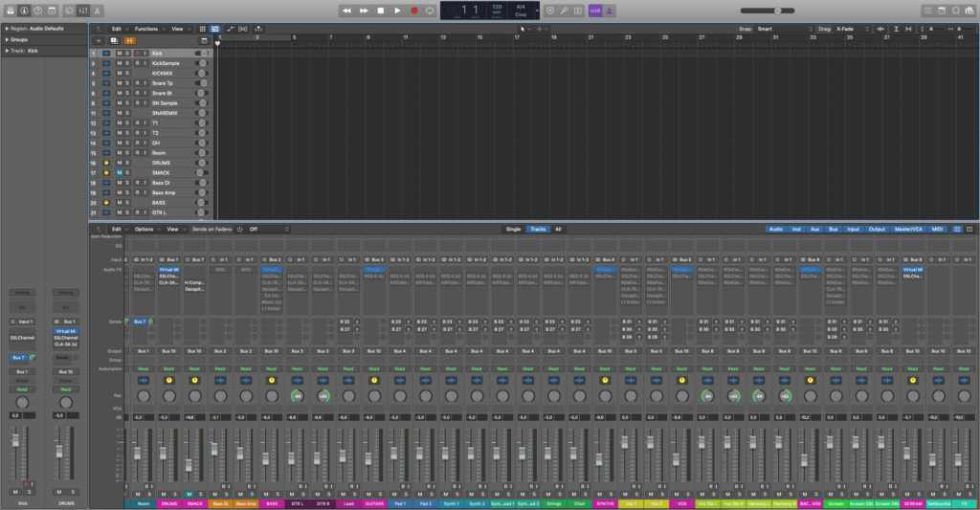Click the Flex icon in tracks toolbar
This screenshot has height=510, width=980.
[243, 29]
